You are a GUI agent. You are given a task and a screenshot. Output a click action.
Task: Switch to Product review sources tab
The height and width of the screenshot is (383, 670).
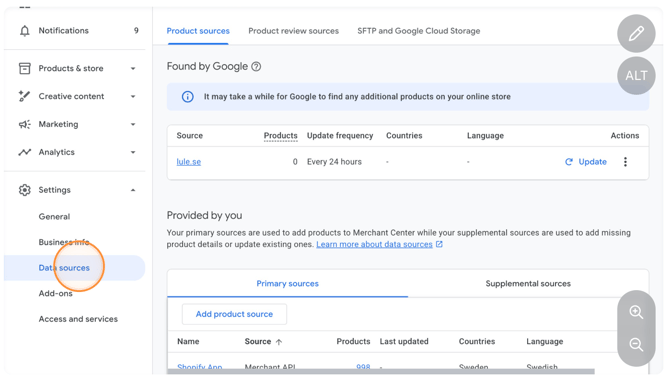[294, 31]
